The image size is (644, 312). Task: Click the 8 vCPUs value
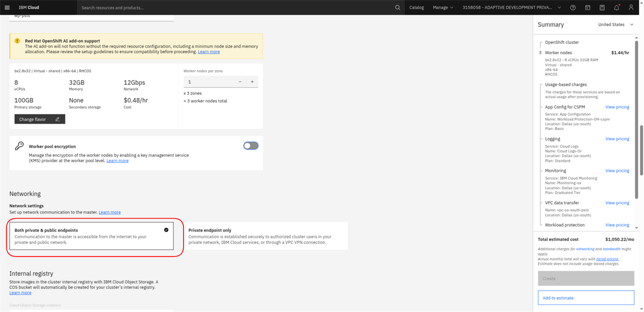16,83
